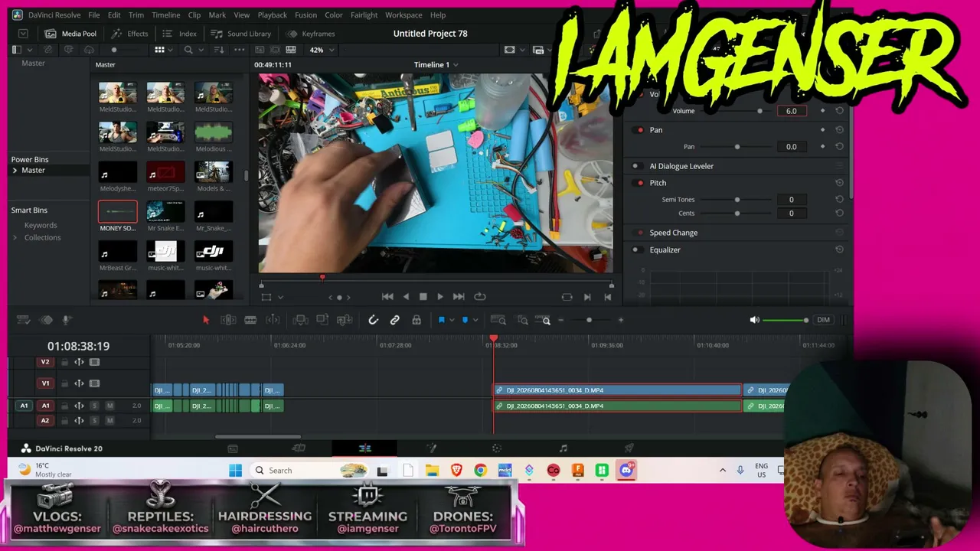Open the Effects panel
The image size is (980, 551).
click(x=130, y=34)
